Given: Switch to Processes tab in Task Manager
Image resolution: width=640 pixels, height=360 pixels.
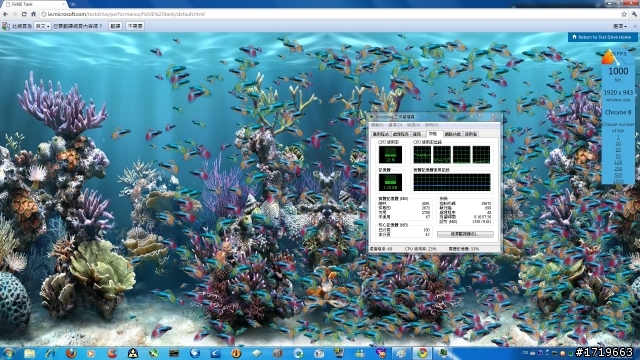Looking at the screenshot, I should [x=400, y=134].
